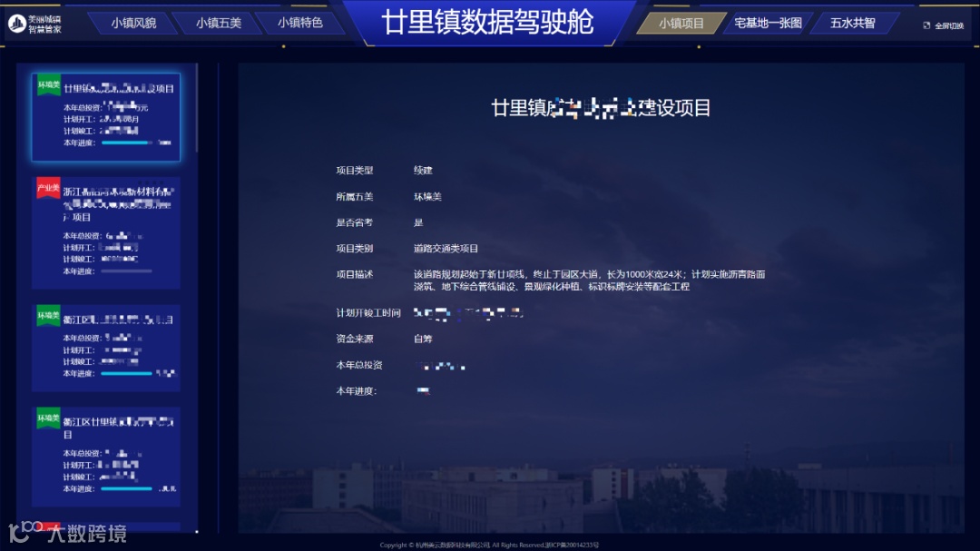This screenshot has height=551, width=980.
Task: Click the value 环境美 in details
Action: [427, 196]
